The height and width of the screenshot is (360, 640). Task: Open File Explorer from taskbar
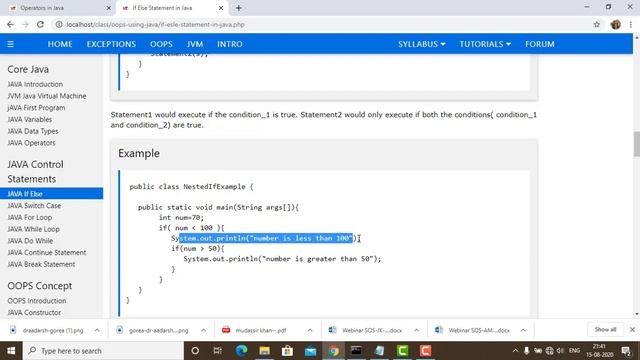click(x=264, y=351)
